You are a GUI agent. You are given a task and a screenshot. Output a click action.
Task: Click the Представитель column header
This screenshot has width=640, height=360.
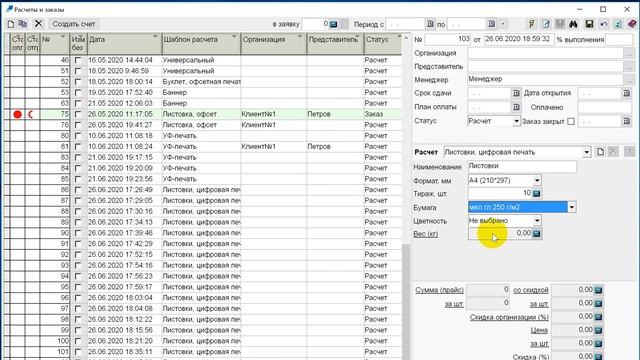point(335,44)
